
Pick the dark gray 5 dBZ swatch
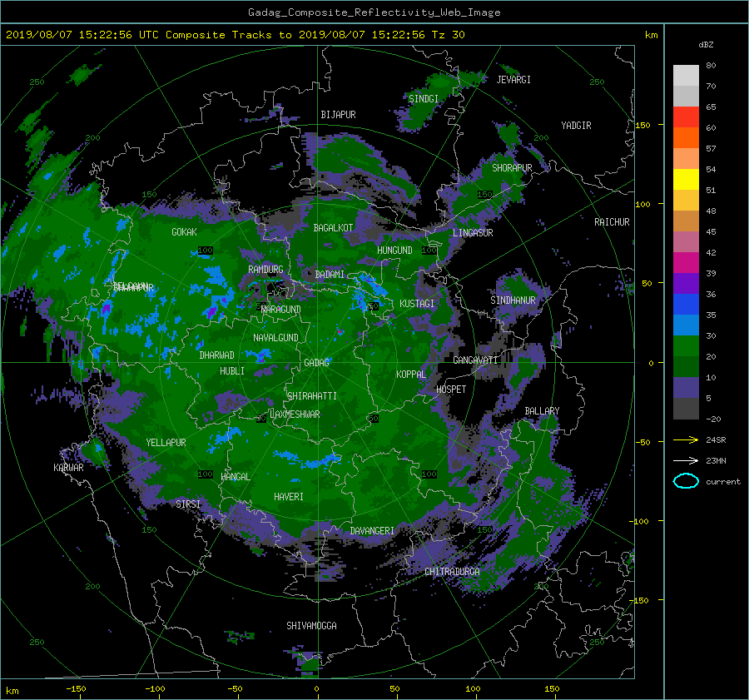686,408
